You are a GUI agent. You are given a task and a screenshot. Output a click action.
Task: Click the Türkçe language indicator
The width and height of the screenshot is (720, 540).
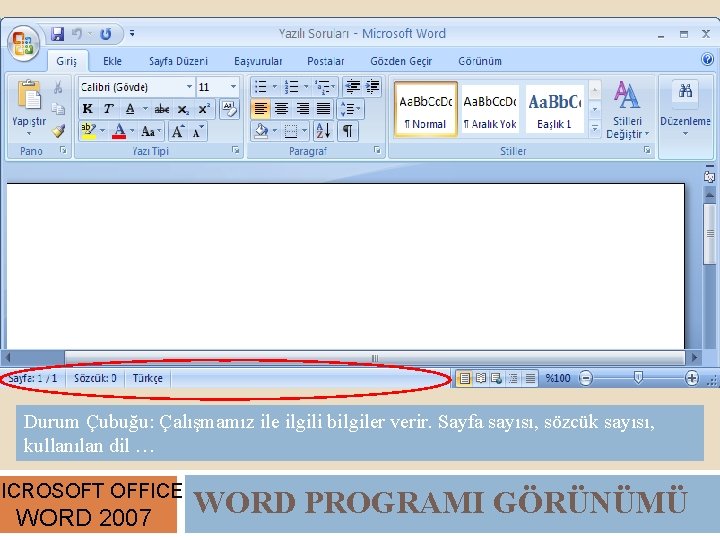[147, 378]
